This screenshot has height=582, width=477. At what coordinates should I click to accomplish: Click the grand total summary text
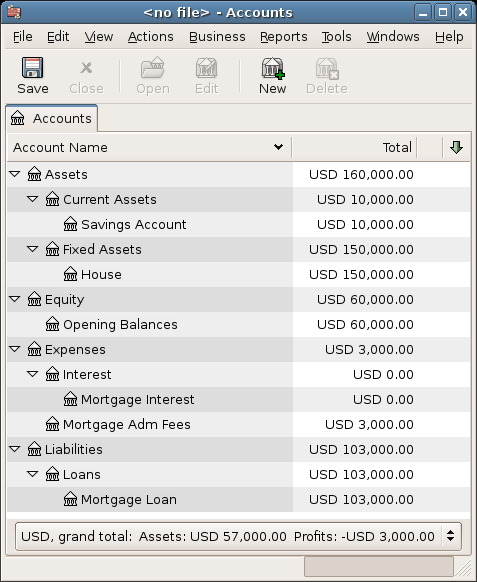[x=228, y=536]
